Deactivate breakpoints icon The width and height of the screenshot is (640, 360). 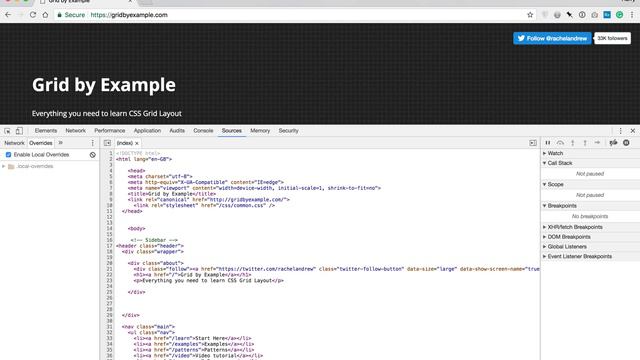613,143
